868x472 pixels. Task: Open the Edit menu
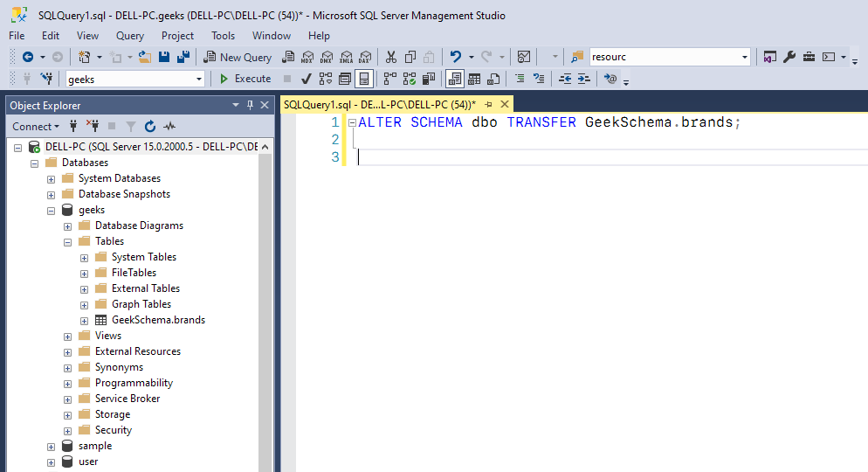tap(51, 36)
